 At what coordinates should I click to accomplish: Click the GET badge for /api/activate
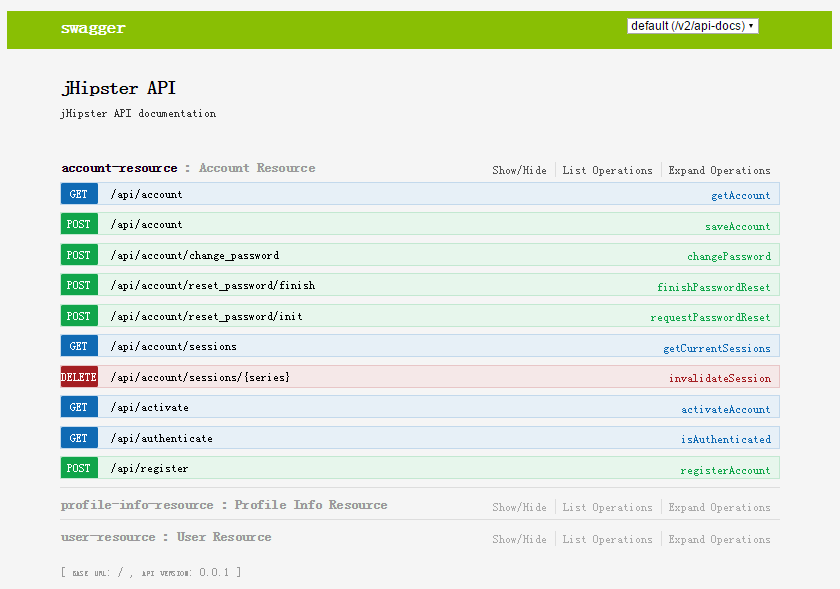click(79, 407)
